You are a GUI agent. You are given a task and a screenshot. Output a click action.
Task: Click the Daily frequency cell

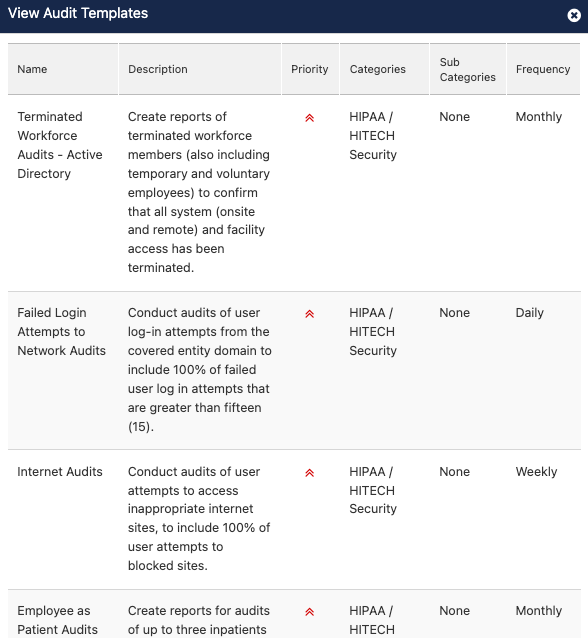coord(529,313)
